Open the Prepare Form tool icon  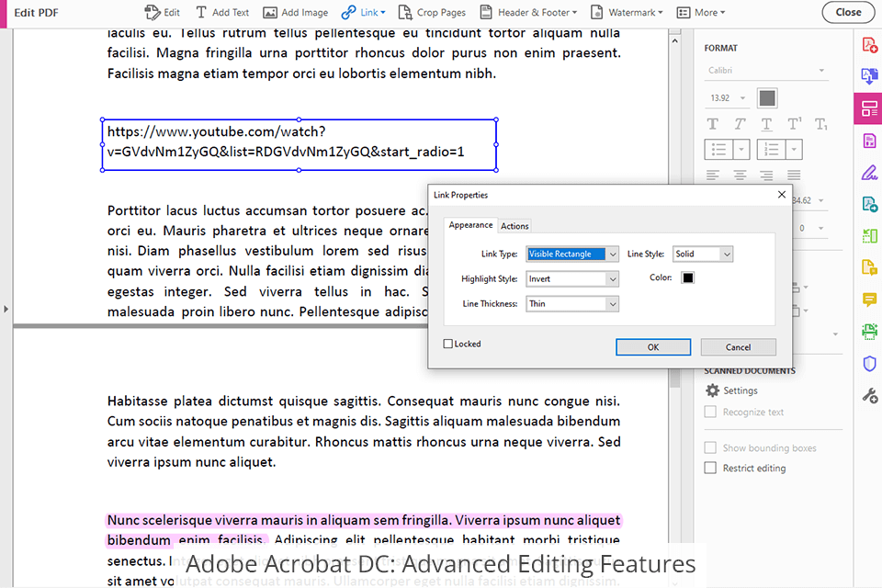pyautogui.click(x=870, y=140)
